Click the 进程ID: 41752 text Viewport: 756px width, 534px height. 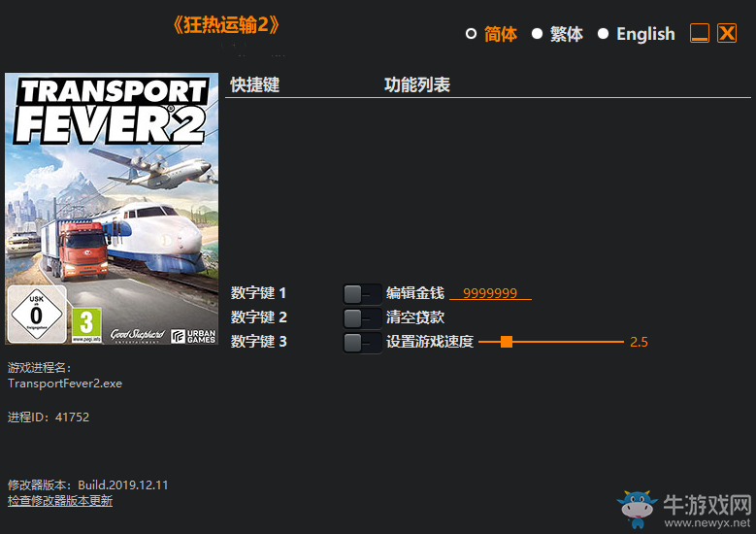point(49,417)
